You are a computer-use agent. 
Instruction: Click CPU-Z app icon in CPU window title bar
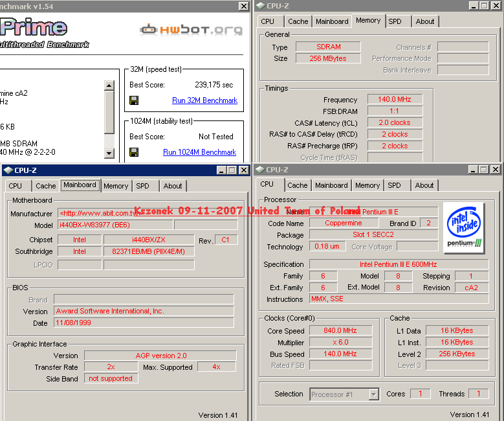260,170
